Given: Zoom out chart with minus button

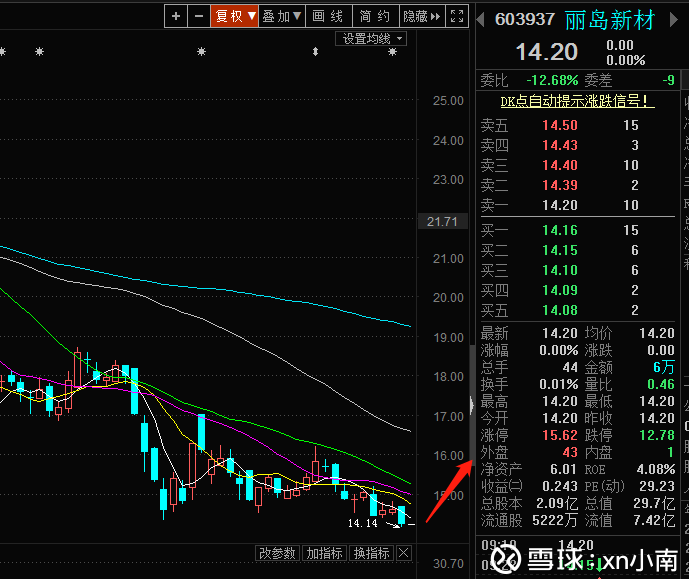Looking at the screenshot, I should click(x=199, y=16).
